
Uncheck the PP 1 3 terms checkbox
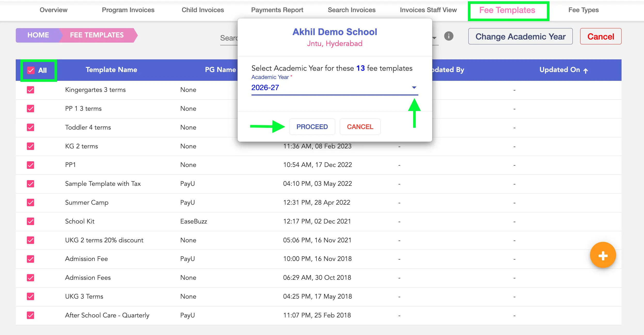[30, 109]
